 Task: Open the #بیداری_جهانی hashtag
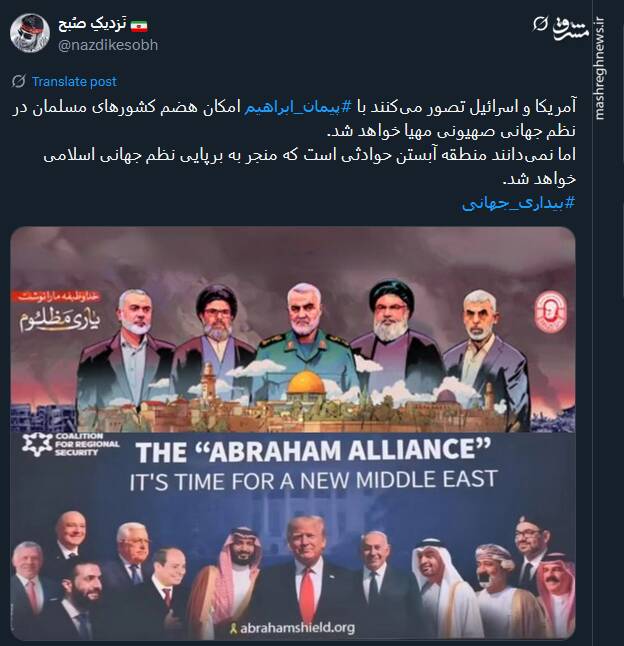pyautogui.click(x=518, y=203)
